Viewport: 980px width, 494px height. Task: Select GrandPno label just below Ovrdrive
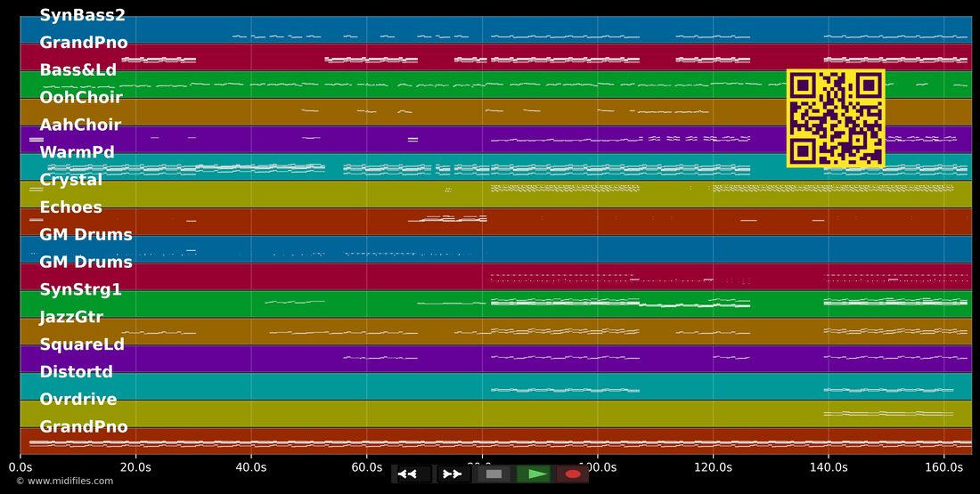pos(84,427)
